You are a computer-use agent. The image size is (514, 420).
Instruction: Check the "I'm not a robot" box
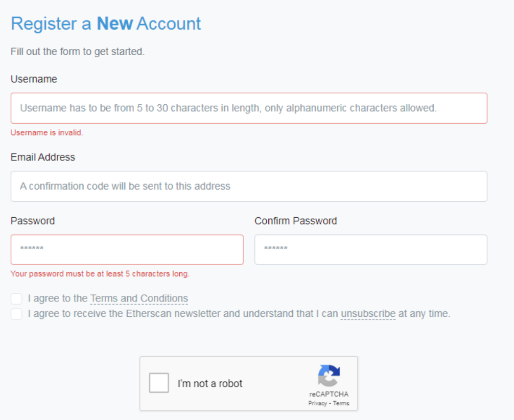tap(159, 383)
